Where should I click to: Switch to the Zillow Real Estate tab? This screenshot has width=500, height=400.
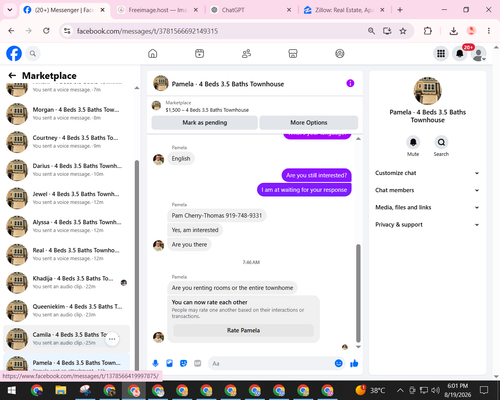[343, 10]
